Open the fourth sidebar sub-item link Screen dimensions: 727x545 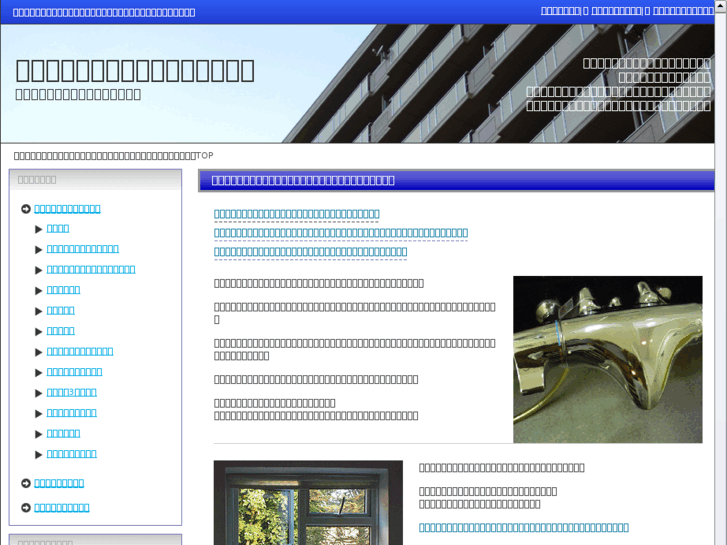pos(64,289)
